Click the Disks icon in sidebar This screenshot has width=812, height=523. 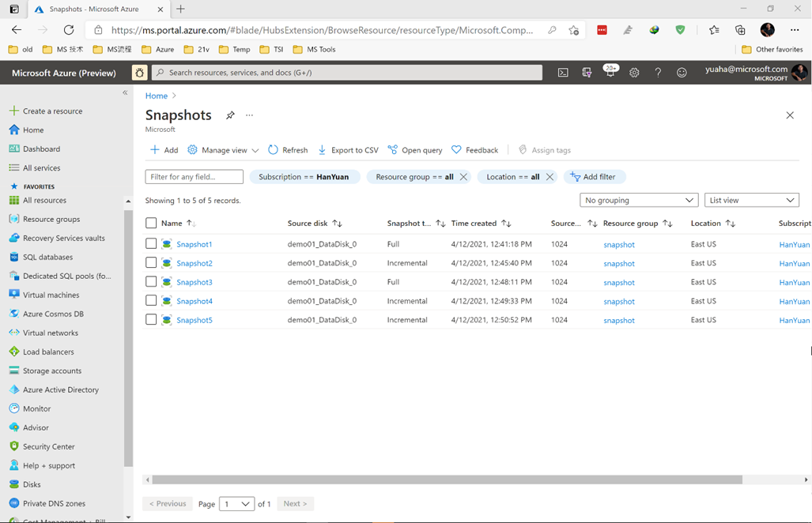coord(14,485)
